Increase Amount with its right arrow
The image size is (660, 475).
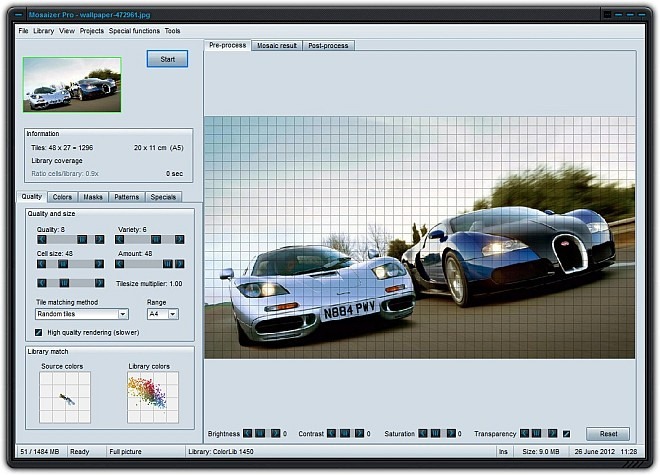[x=180, y=264]
